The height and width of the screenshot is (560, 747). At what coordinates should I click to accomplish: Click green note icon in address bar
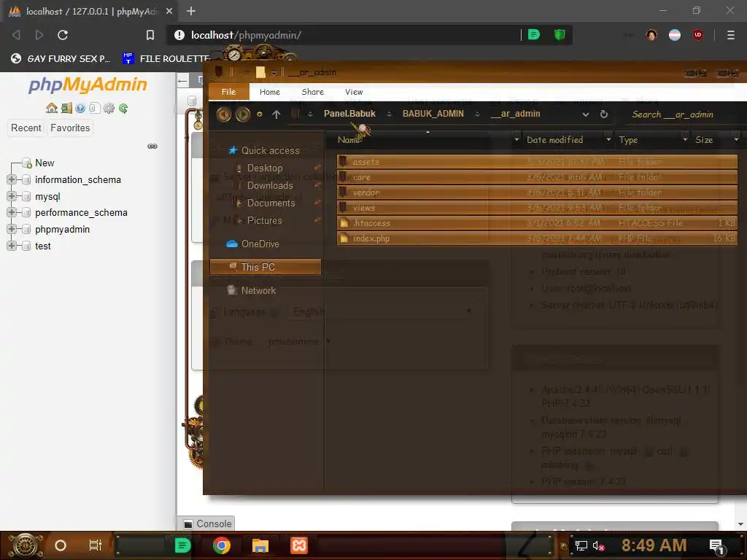(x=534, y=34)
